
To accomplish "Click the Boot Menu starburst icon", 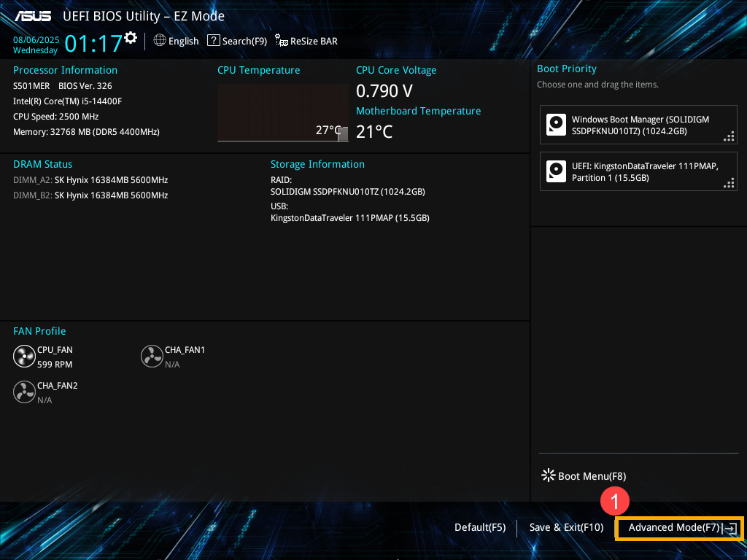I will (549, 475).
